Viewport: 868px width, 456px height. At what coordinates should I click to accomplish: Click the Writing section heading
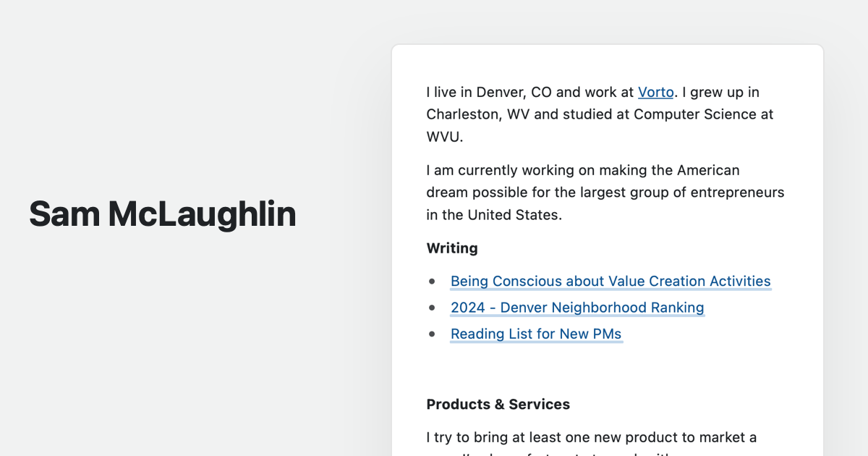(x=452, y=248)
